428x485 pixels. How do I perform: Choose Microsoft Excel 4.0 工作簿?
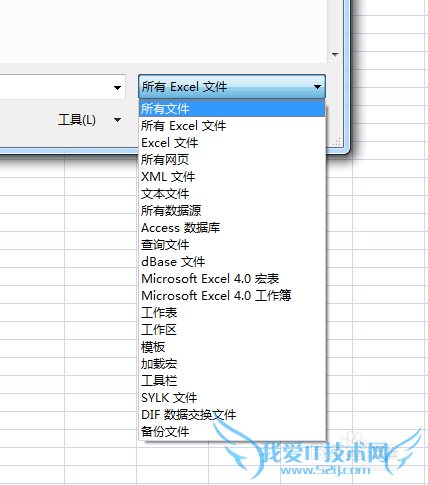tap(232, 296)
